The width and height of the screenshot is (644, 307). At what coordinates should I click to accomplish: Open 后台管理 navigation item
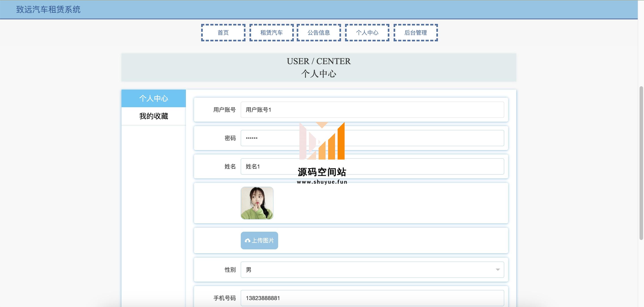tap(416, 33)
